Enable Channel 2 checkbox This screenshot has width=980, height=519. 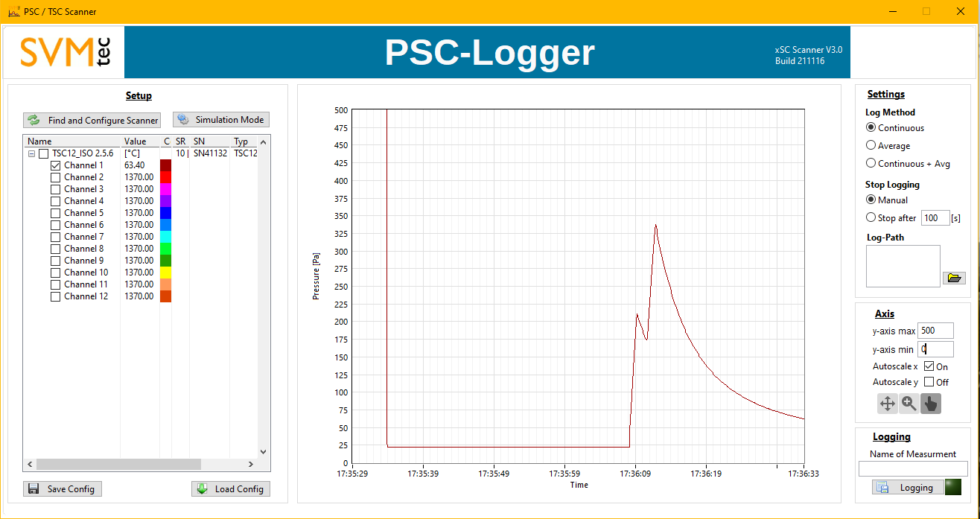(56, 177)
